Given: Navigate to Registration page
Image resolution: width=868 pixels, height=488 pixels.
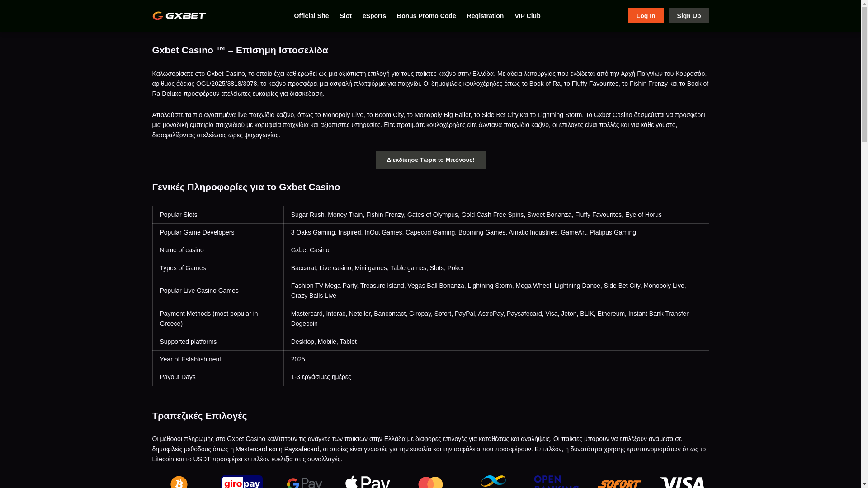Looking at the screenshot, I should pos(485,16).
